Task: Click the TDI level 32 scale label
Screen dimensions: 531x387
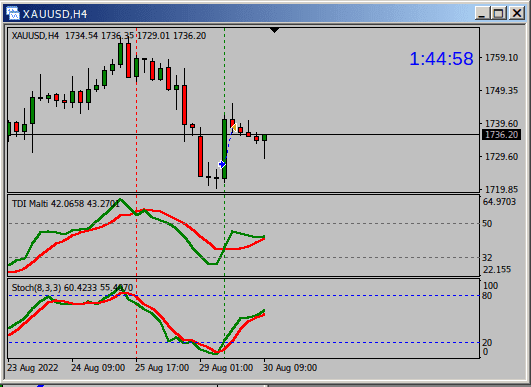Action: pos(487,258)
